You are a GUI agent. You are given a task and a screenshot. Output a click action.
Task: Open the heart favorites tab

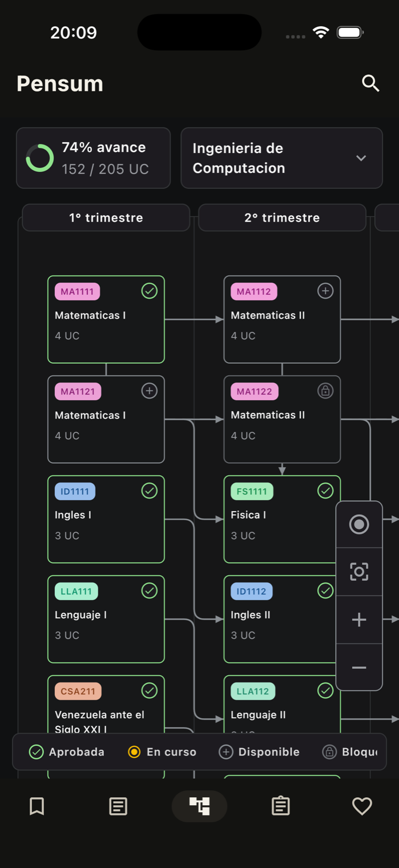tap(362, 806)
